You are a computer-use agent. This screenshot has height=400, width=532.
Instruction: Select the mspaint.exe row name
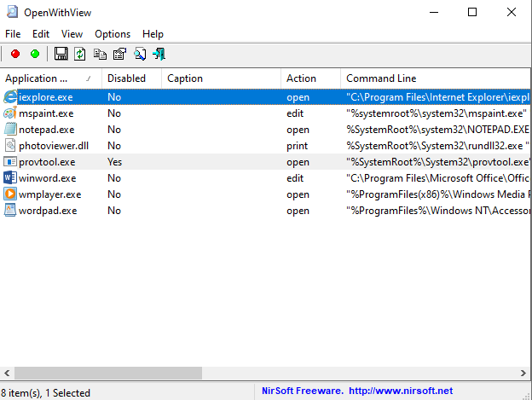click(x=46, y=113)
